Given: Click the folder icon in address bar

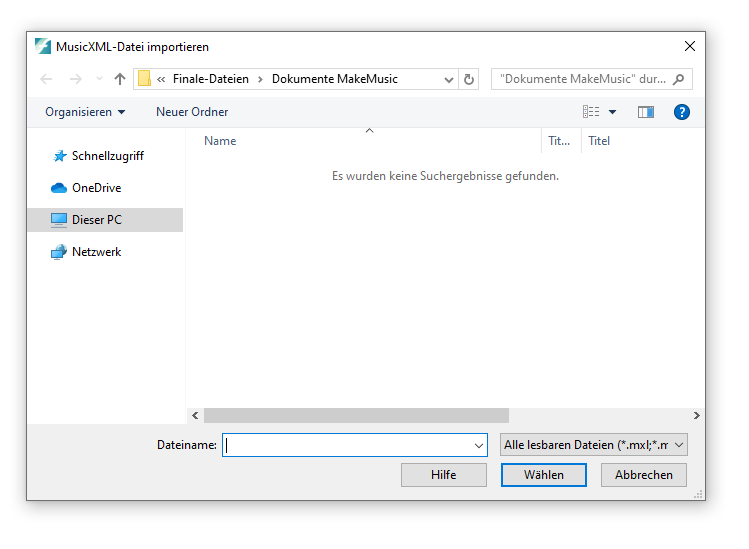Looking at the screenshot, I should pyautogui.click(x=144, y=79).
